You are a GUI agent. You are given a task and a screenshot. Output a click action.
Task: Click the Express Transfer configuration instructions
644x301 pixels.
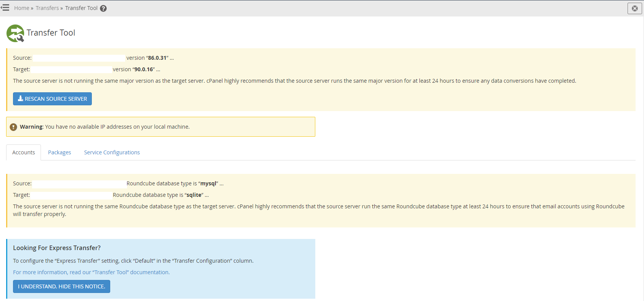tap(133, 261)
